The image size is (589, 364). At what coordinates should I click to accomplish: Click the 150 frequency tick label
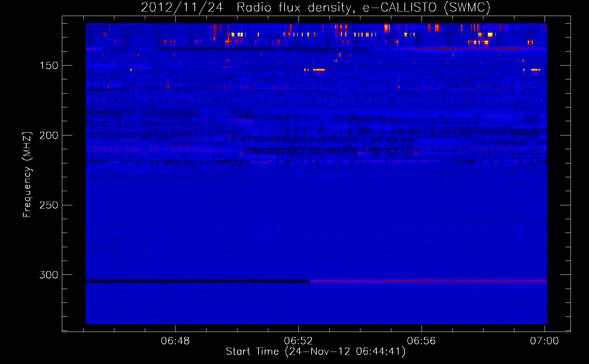pos(49,66)
